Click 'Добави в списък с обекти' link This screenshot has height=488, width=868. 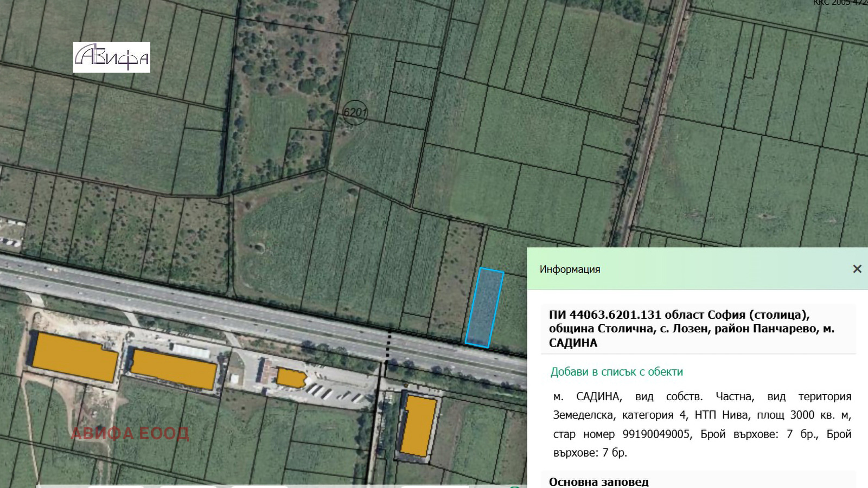point(617,372)
